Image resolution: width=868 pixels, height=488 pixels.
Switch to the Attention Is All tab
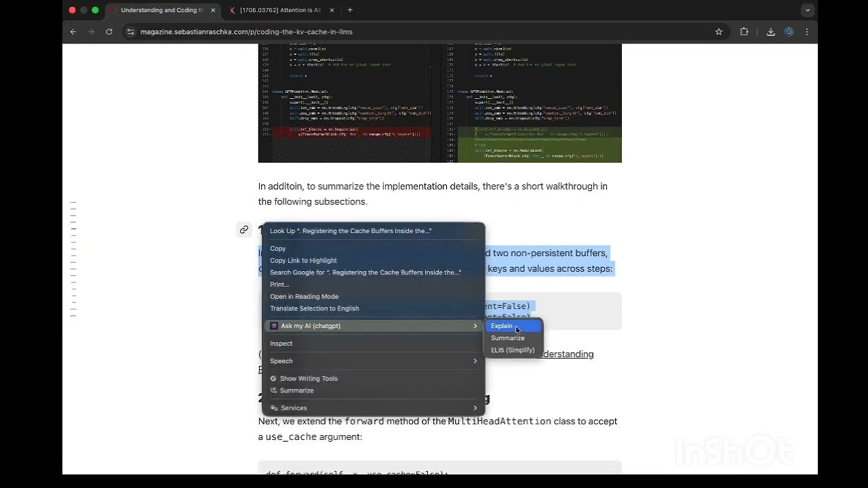coord(281,10)
